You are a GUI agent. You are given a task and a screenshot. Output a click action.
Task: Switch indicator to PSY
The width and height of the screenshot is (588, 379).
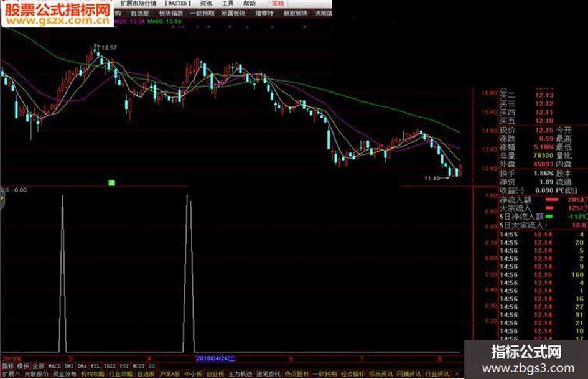click(124, 366)
